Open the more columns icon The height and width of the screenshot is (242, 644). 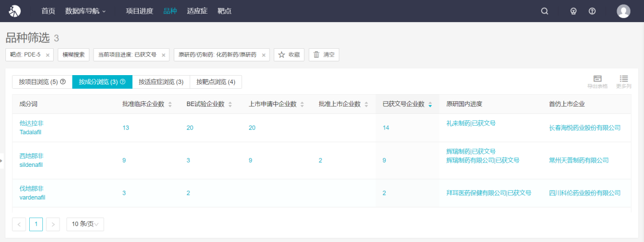623,82
